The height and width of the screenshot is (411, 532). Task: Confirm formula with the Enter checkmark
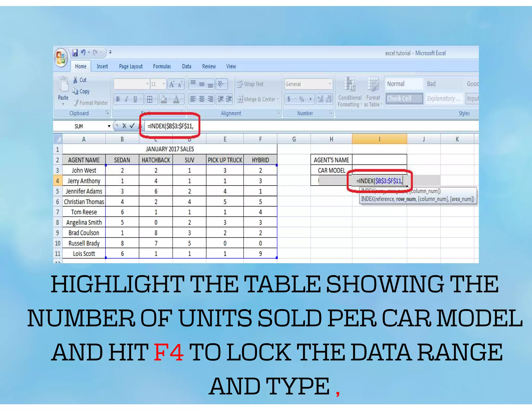click(132, 126)
